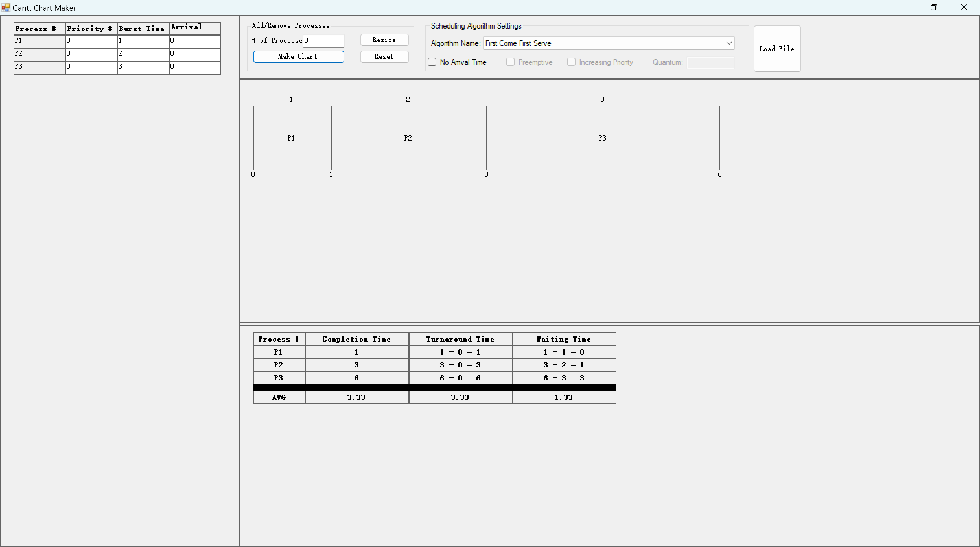Screen dimensions: 980x547
Task: Check the Increasing Priority option
Action: click(571, 62)
